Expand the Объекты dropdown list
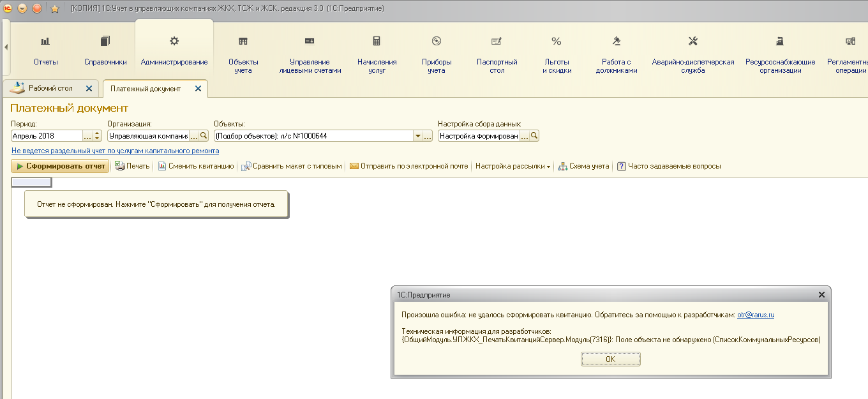 pos(418,136)
